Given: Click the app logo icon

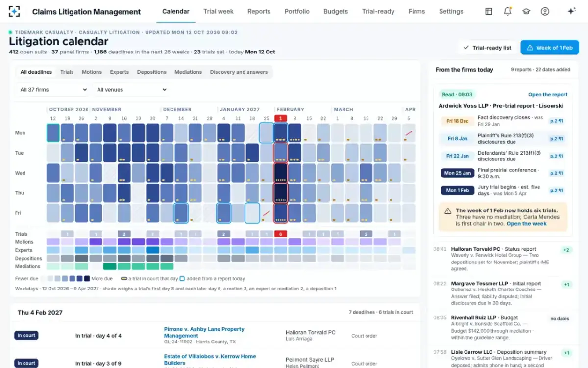Looking at the screenshot, I should [15, 11].
